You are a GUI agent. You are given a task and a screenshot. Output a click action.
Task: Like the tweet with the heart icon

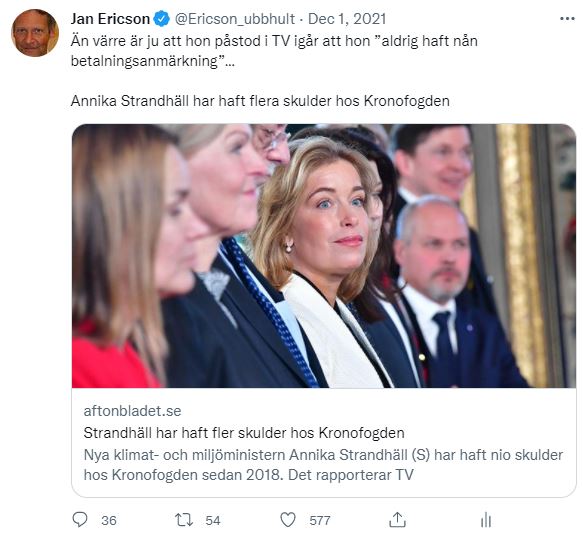pos(287,520)
